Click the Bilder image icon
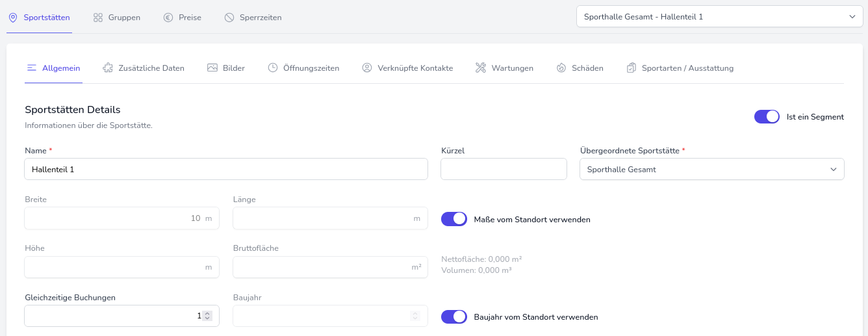Image resolution: width=868 pixels, height=336 pixels. click(x=212, y=68)
